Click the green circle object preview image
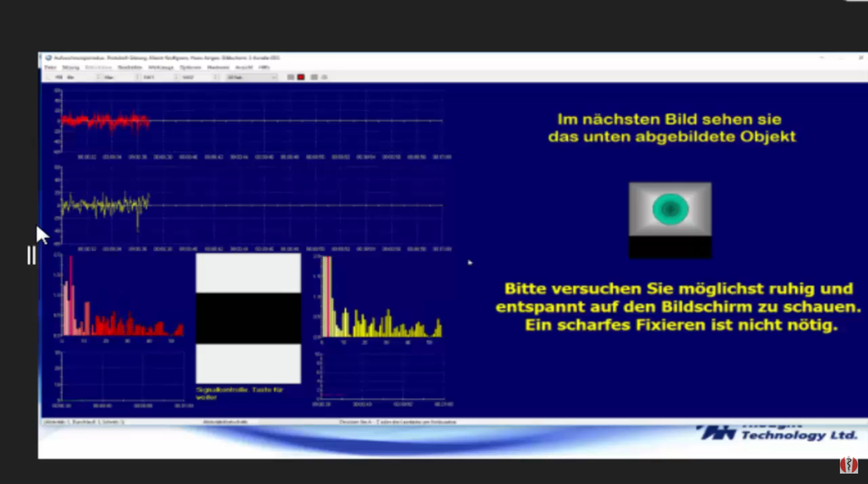Image resolution: width=868 pixels, height=484 pixels. [x=670, y=220]
